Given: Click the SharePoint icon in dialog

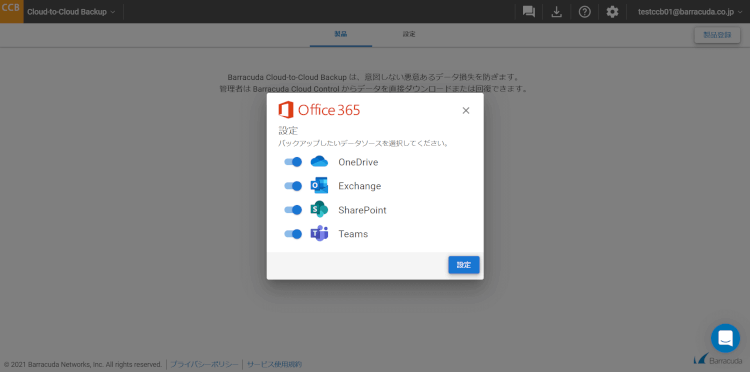Looking at the screenshot, I should (x=319, y=209).
